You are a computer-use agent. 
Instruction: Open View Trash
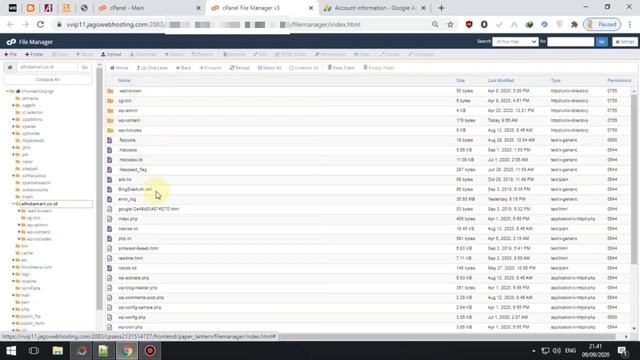point(341,68)
